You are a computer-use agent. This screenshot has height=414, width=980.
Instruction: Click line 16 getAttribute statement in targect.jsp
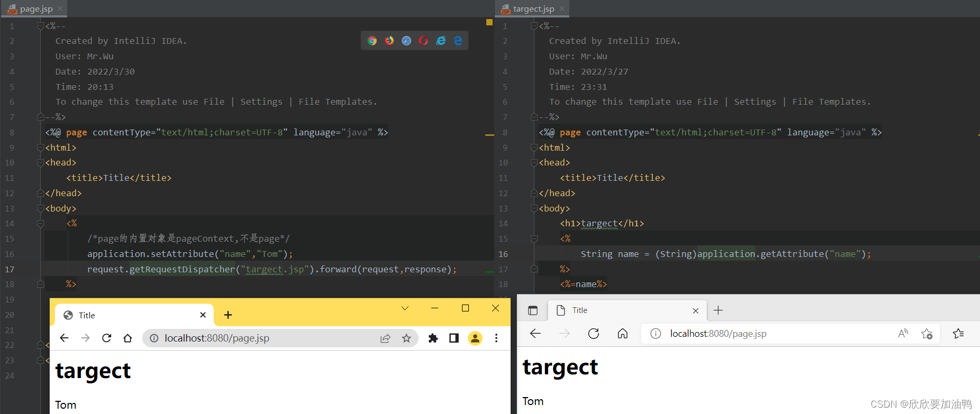[726, 254]
